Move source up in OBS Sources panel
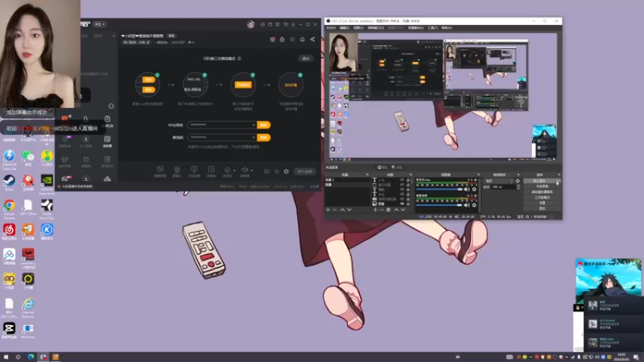Viewport: 644px width, 362px height. pyautogui.click(x=396, y=210)
